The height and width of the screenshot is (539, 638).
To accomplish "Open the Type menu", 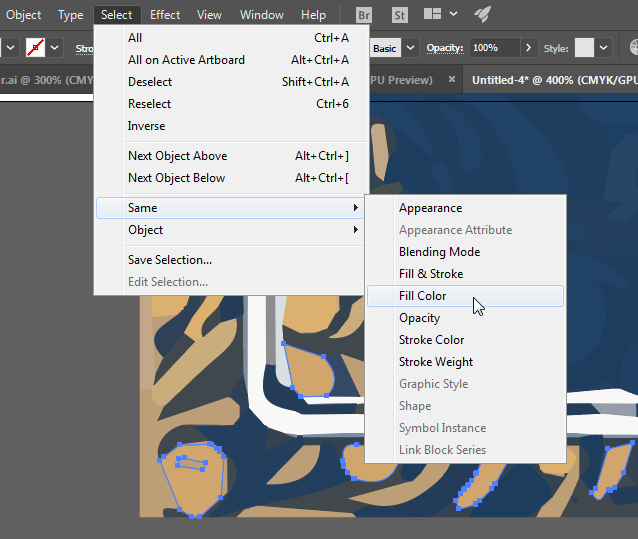I will pos(70,15).
